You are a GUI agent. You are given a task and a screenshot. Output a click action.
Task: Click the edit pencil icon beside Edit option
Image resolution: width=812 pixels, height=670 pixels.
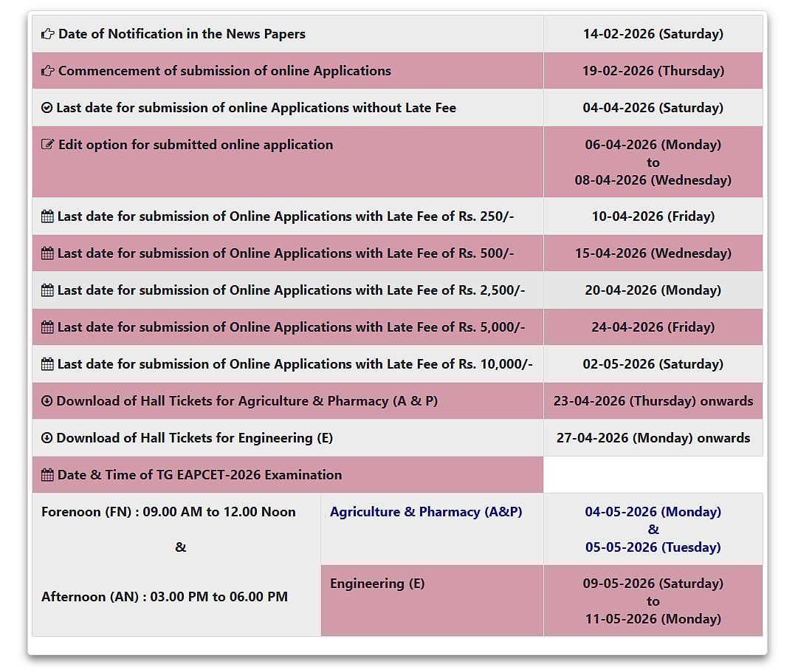coord(48,145)
